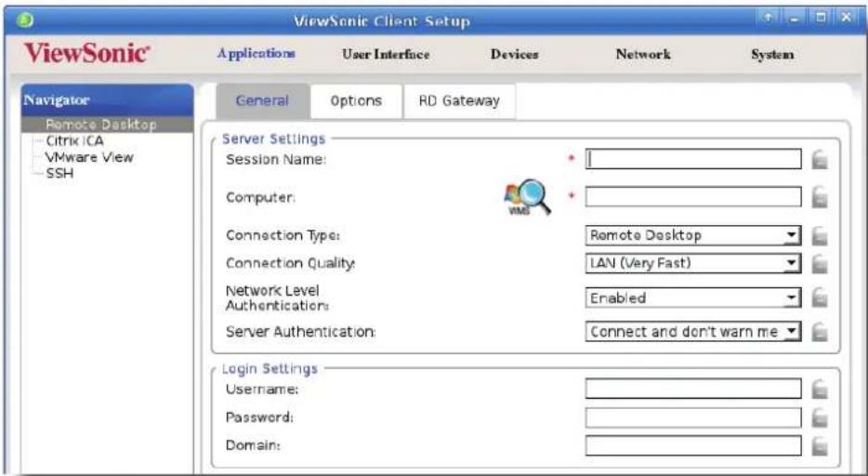
Task: Open the Network Level Authentication dropdown
Action: pyautogui.click(x=692, y=297)
